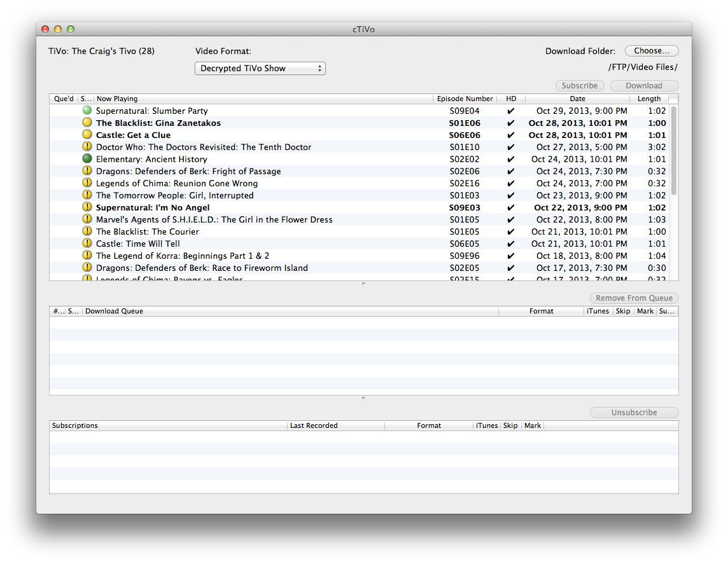Open the Video Format dropdown

click(x=260, y=68)
